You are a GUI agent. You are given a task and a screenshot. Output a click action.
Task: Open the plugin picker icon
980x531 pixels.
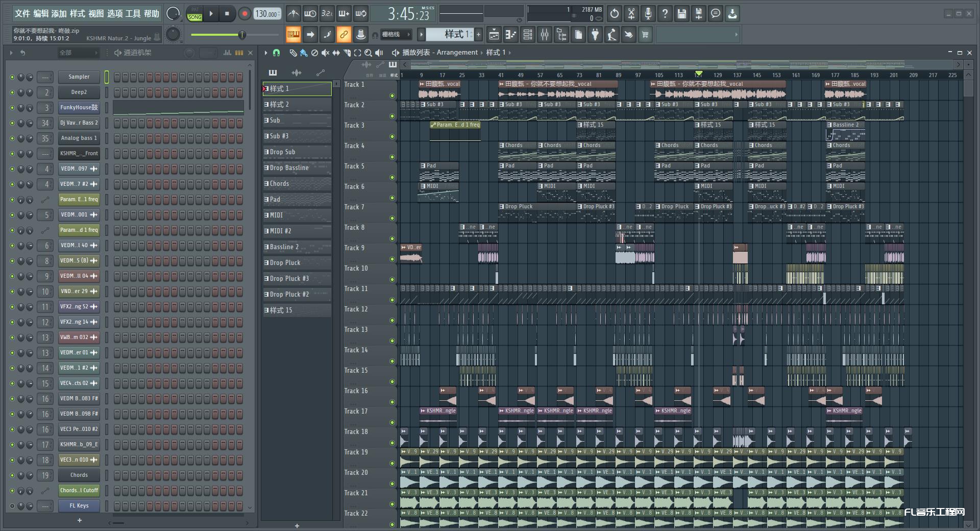point(595,35)
